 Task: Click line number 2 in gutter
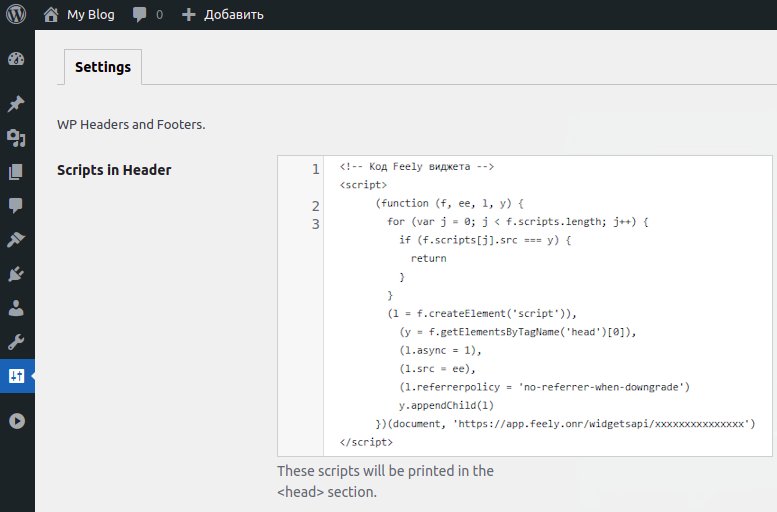pos(316,206)
